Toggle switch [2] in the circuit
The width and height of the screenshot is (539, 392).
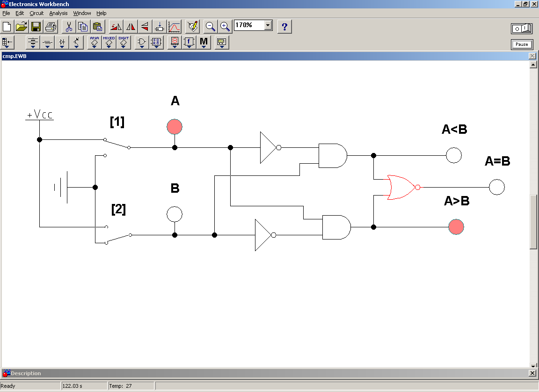118,235
